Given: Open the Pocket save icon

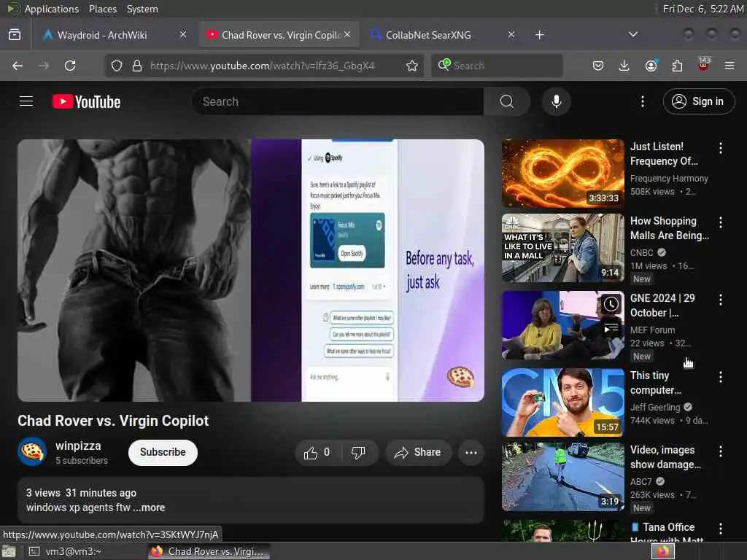Looking at the screenshot, I should tap(598, 66).
